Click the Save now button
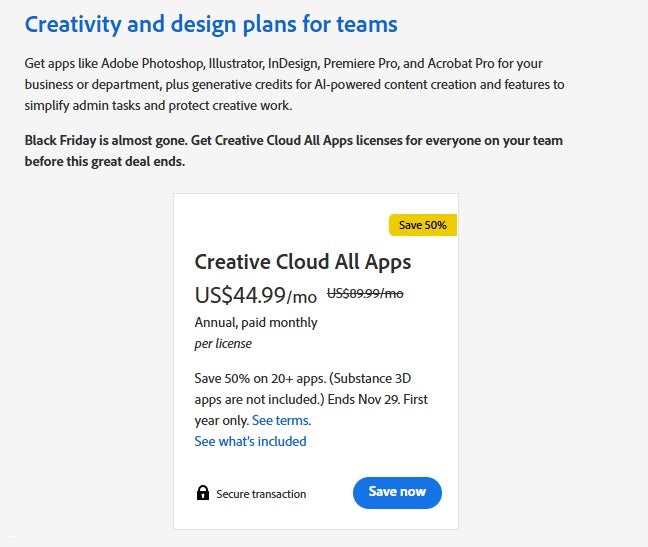This screenshot has height=547, width=648. click(x=397, y=492)
